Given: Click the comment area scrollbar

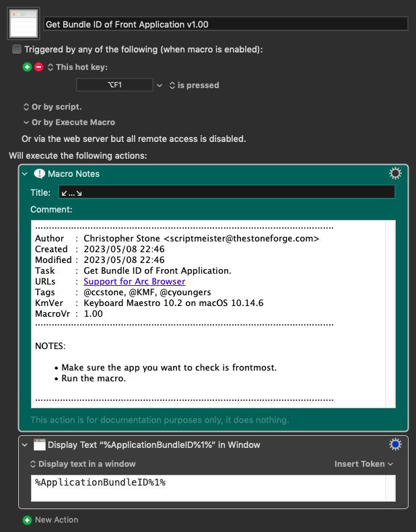Looking at the screenshot, I should [390, 314].
